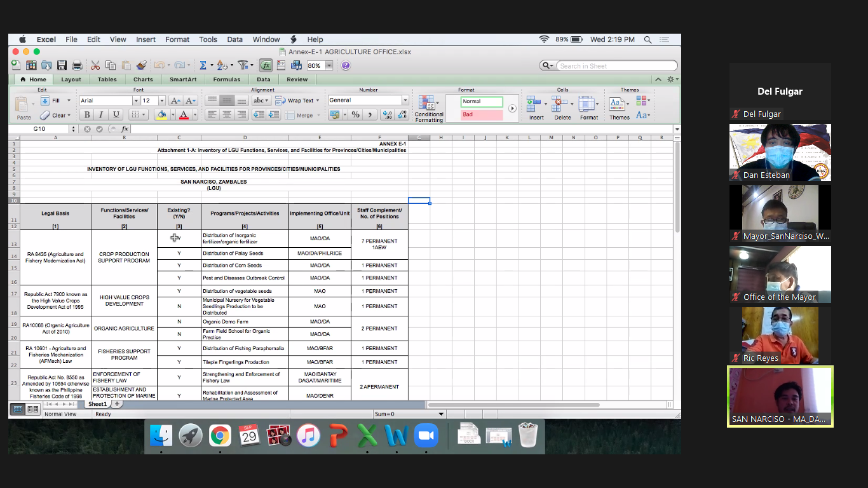Image resolution: width=868 pixels, height=488 pixels.
Task: Apply percent style format
Action: pos(356,115)
